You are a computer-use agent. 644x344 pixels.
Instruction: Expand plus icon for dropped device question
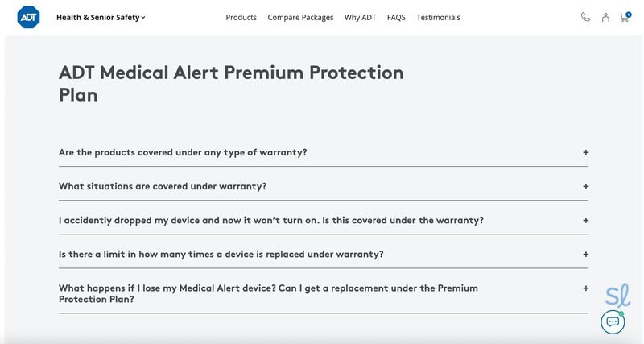[586, 220]
